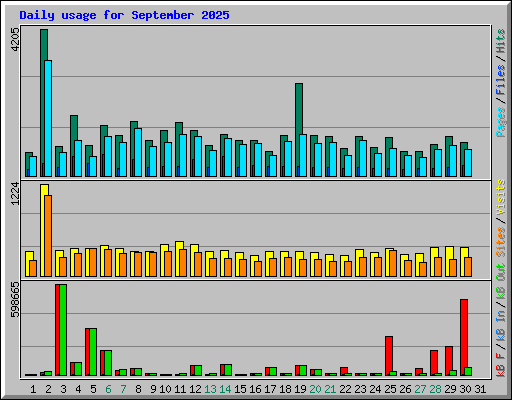Click the 'Visits' legend label
This screenshot has height=400, width=512.
(500, 198)
